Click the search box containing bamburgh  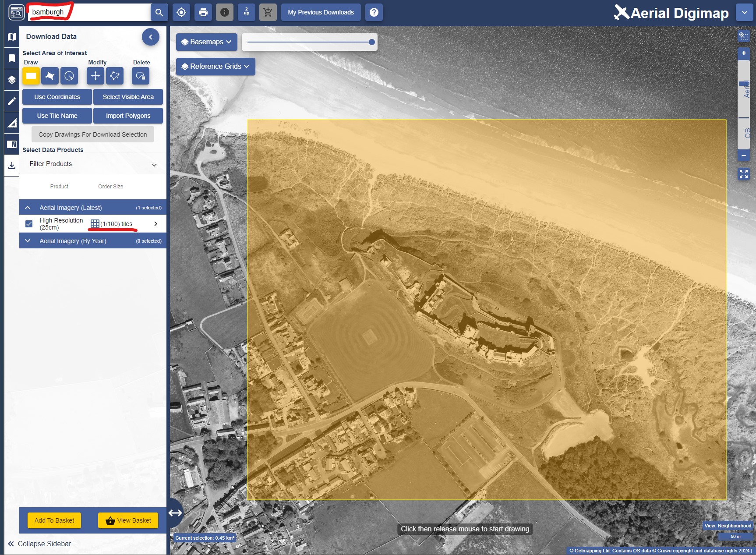pyautogui.click(x=89, y=12)
